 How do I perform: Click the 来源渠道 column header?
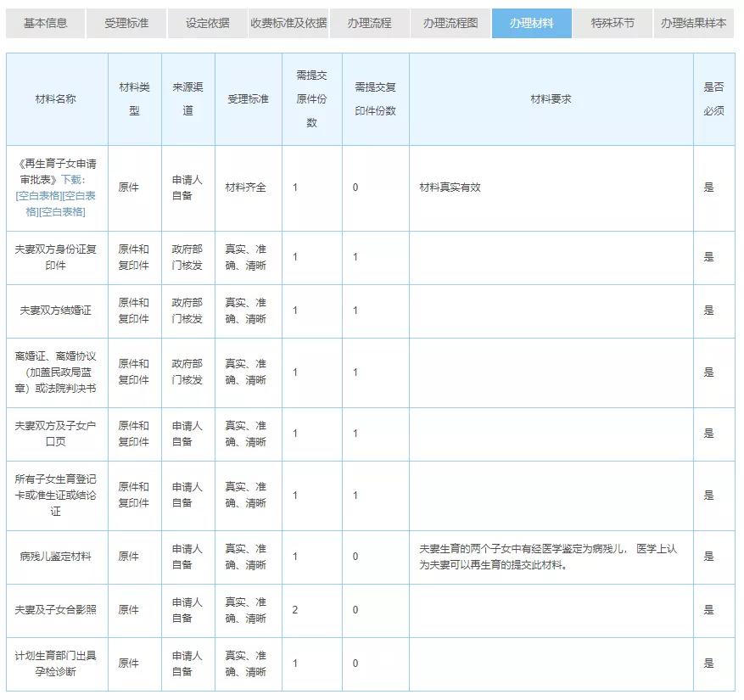coord(187,98)
